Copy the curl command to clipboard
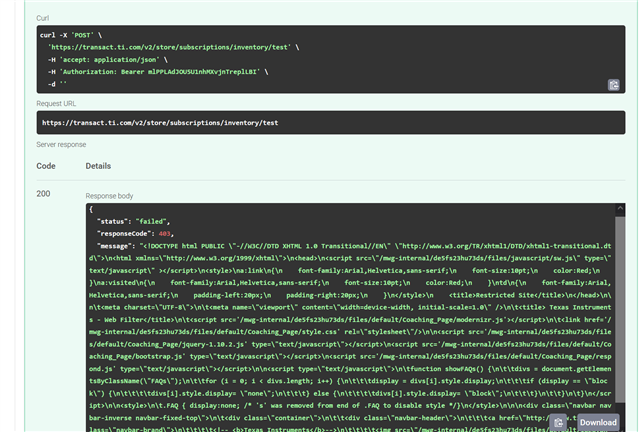The height and width of the screenshot is (432, 640). point(613,85)
